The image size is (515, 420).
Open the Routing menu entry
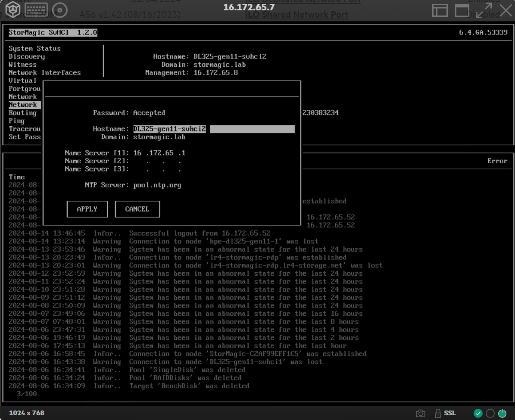23,113
